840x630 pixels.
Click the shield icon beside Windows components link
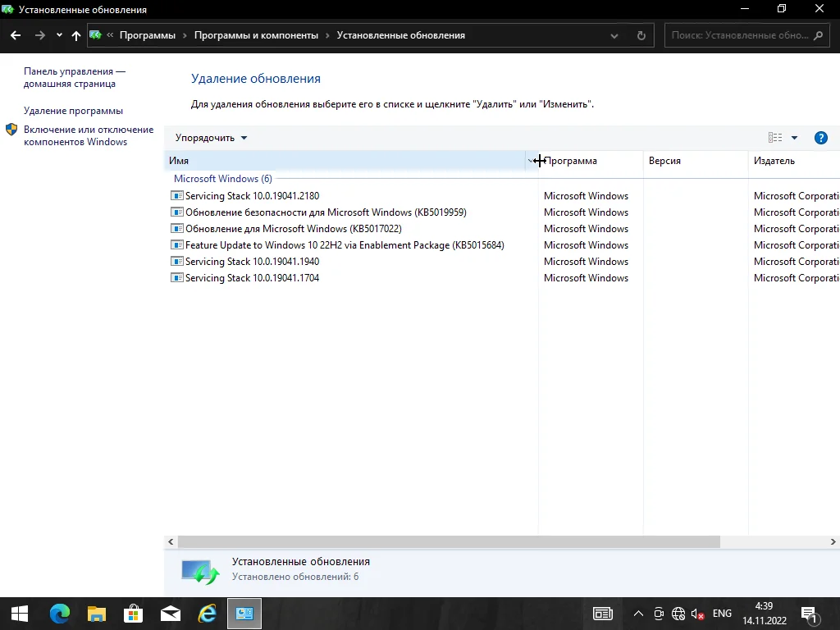click(x=11, y=130)
